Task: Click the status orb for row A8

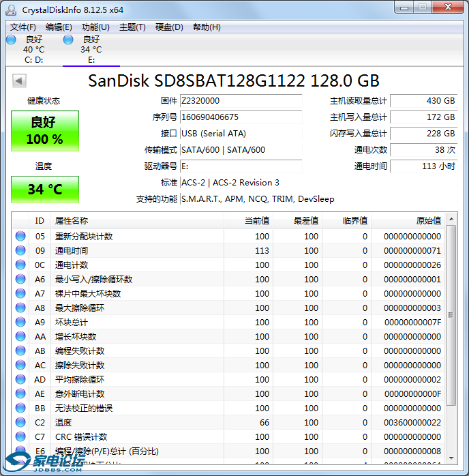Action: tap(20, 308)
